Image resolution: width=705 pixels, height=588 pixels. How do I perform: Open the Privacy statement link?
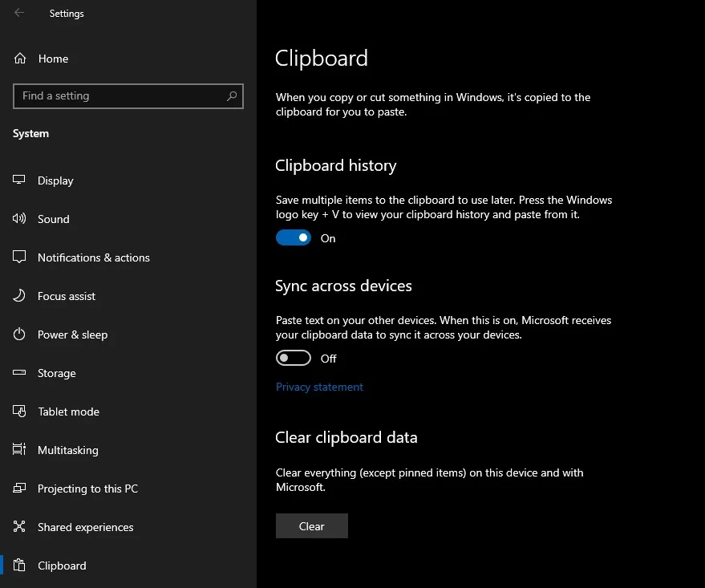tap(319, 387)
